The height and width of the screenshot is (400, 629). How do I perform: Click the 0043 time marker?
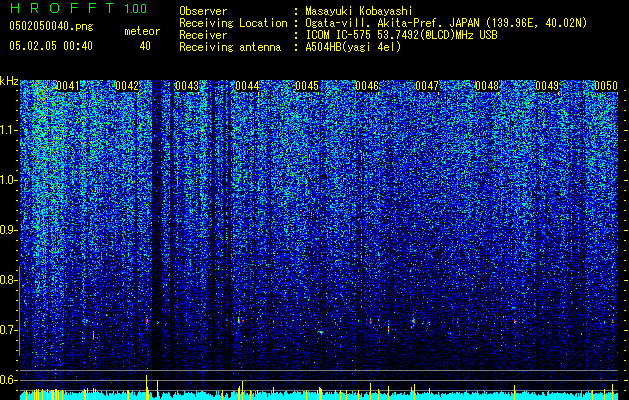tap(187, 86)
